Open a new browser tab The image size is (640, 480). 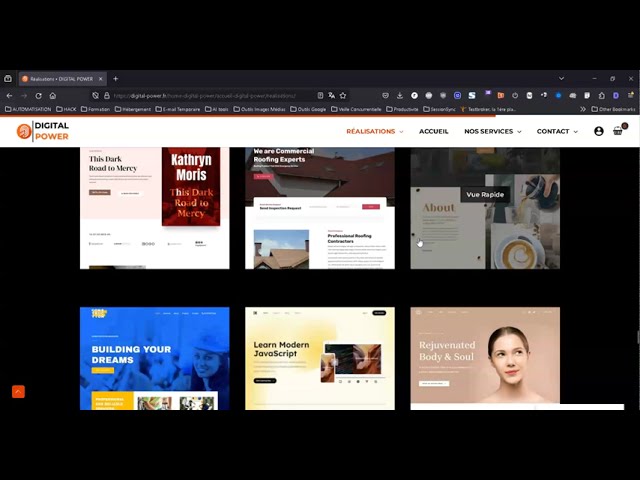116,78
